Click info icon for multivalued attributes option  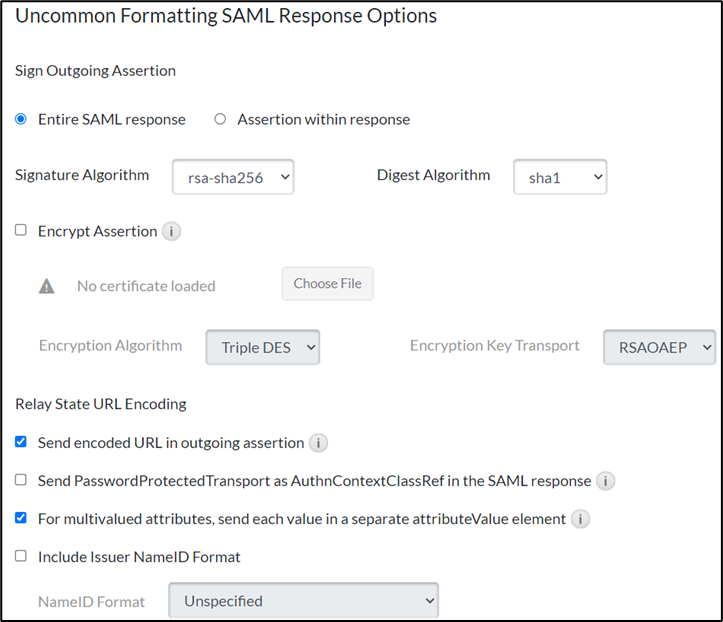pyautogui.click(x=580, y=519)
